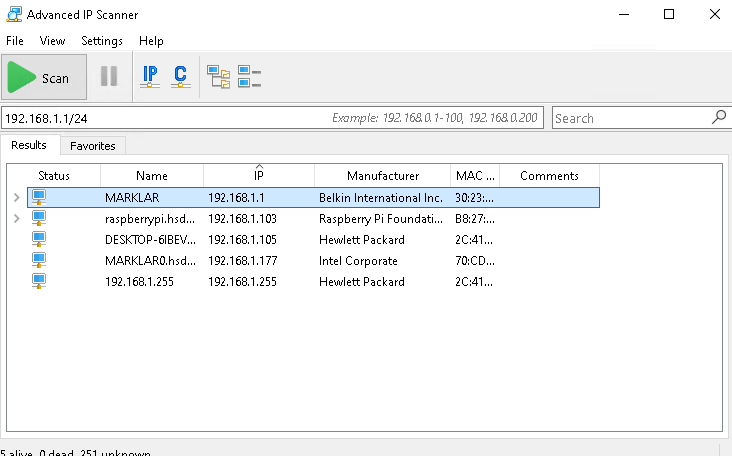The height and width of the screenshot is (456, 732).
Task: Click the IP toolbar icon
Action: point(150,77)
